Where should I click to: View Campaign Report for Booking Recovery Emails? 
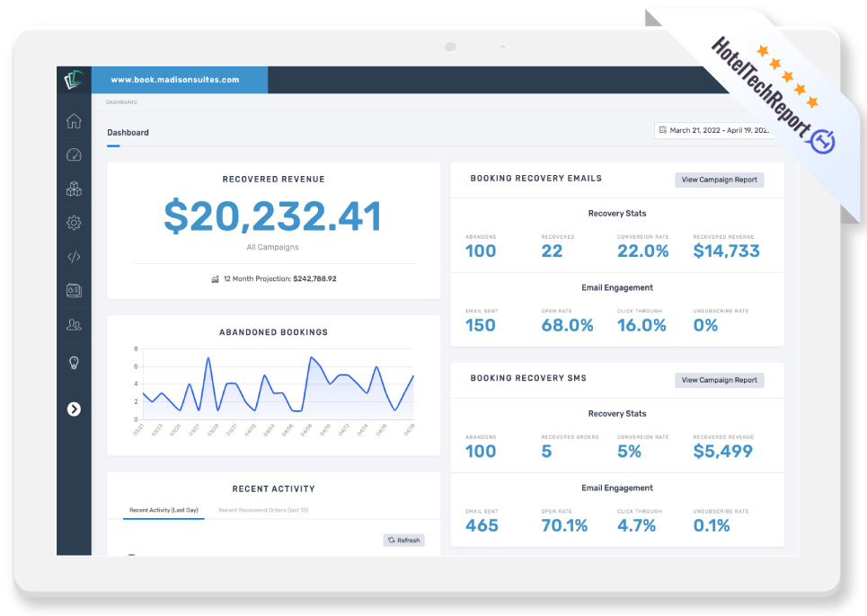(719, 180)
